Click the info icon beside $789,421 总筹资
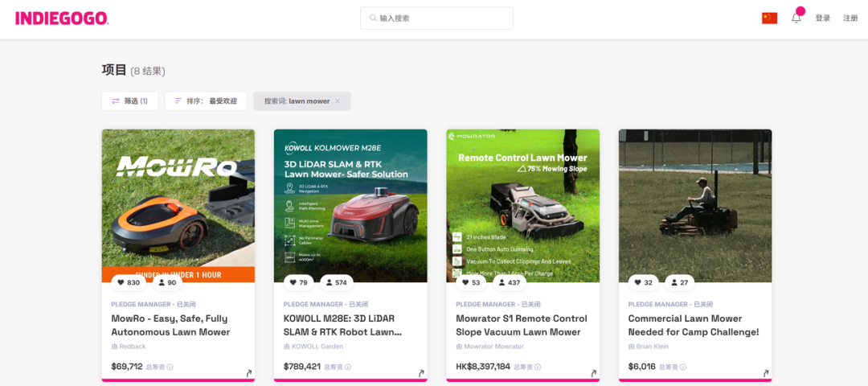 click(348, 367)
